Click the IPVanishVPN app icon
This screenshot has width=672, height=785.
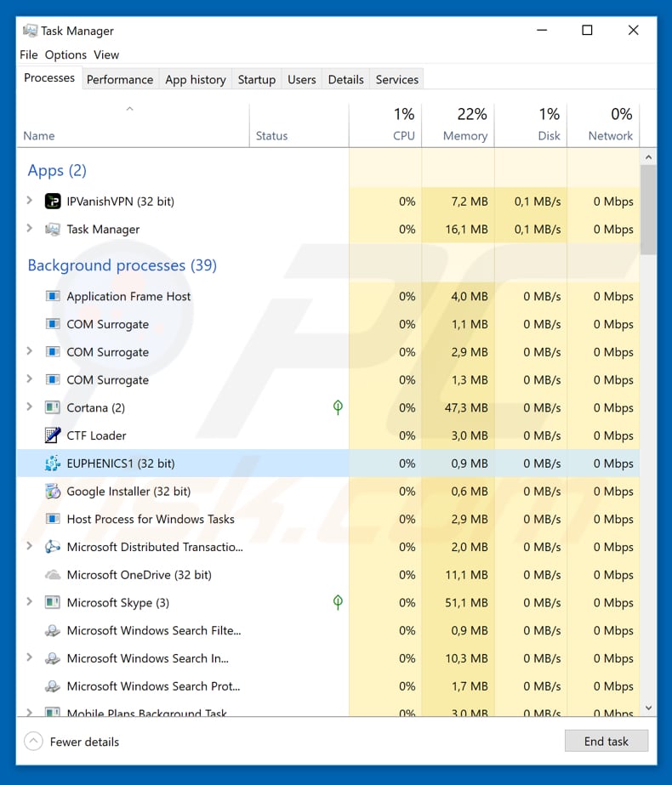(x=53, y=202)
